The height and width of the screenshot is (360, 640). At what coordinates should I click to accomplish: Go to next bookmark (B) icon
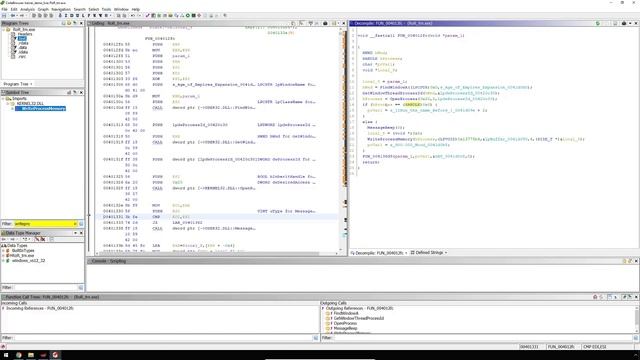(106, 16)
